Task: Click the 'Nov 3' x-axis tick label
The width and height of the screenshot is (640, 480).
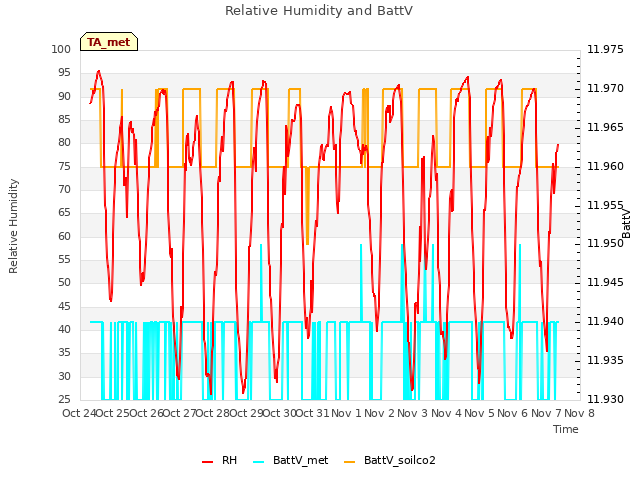Action: coord(413,413)
